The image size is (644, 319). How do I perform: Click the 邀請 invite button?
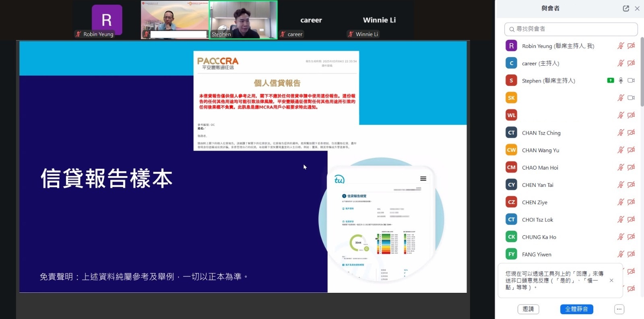(528, 309)
